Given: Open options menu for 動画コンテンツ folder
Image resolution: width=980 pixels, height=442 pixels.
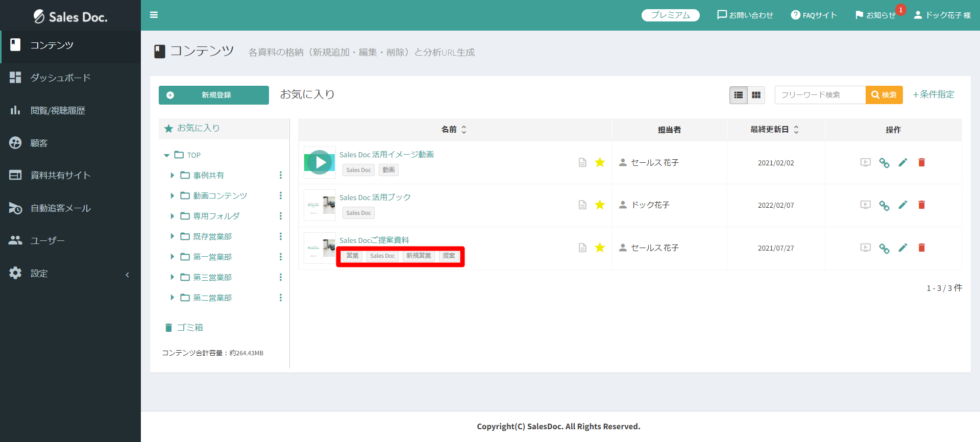Looking at the screenshot, I should click(x=280, y=195).
